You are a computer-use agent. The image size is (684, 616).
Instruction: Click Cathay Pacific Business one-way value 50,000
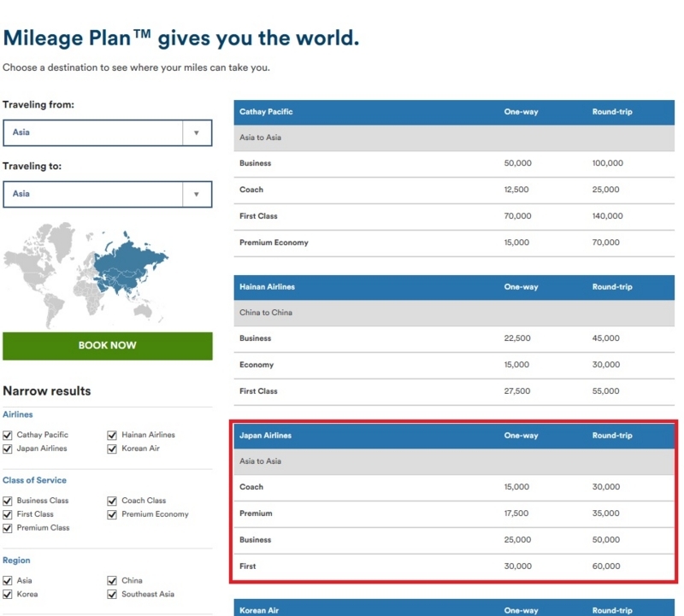518,163
